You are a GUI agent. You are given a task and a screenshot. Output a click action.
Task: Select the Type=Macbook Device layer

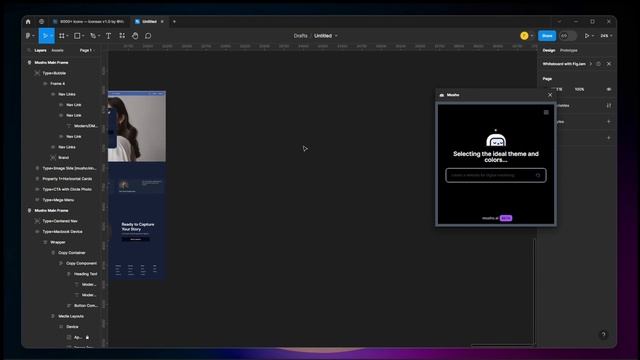click(62, 231)
